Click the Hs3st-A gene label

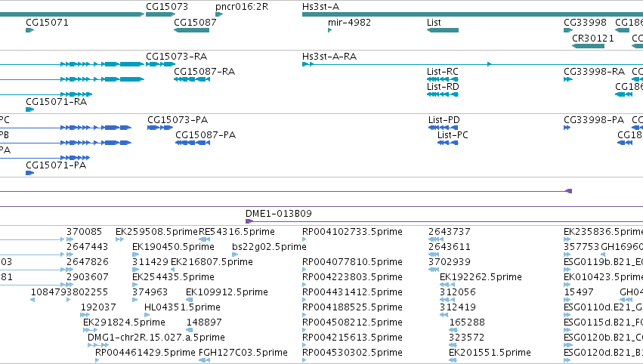pyautogui.click(x=320, y=7)
